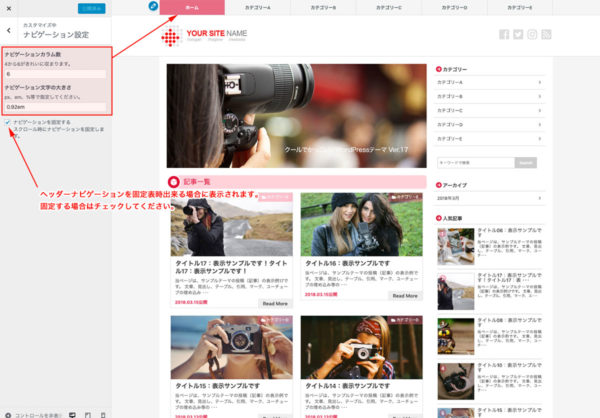Click the カテゴリー widget heading icon
The width and height of the screenshot is (600, 418).
439,69
